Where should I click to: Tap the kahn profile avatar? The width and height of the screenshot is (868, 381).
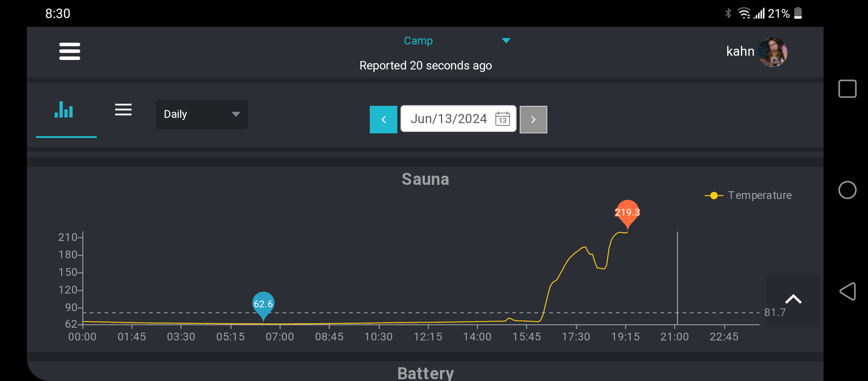[x=772, y=52]
